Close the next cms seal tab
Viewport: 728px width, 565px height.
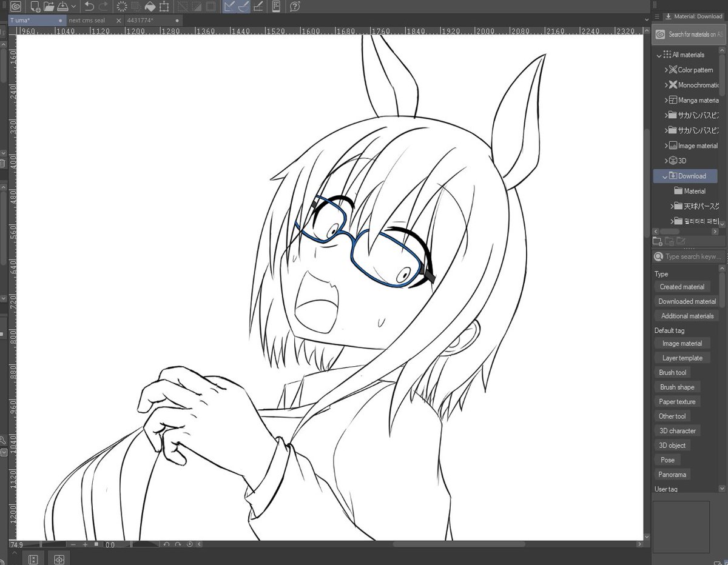(118, 20)
